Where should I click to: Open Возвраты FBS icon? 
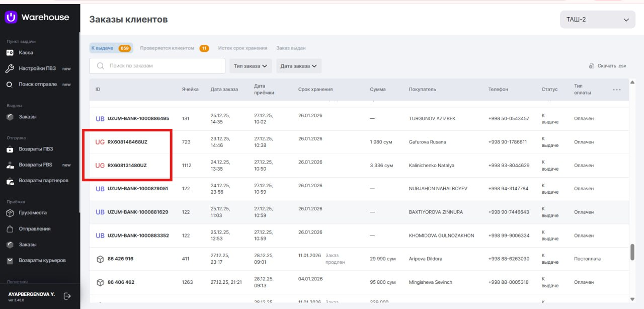point(10,165)
